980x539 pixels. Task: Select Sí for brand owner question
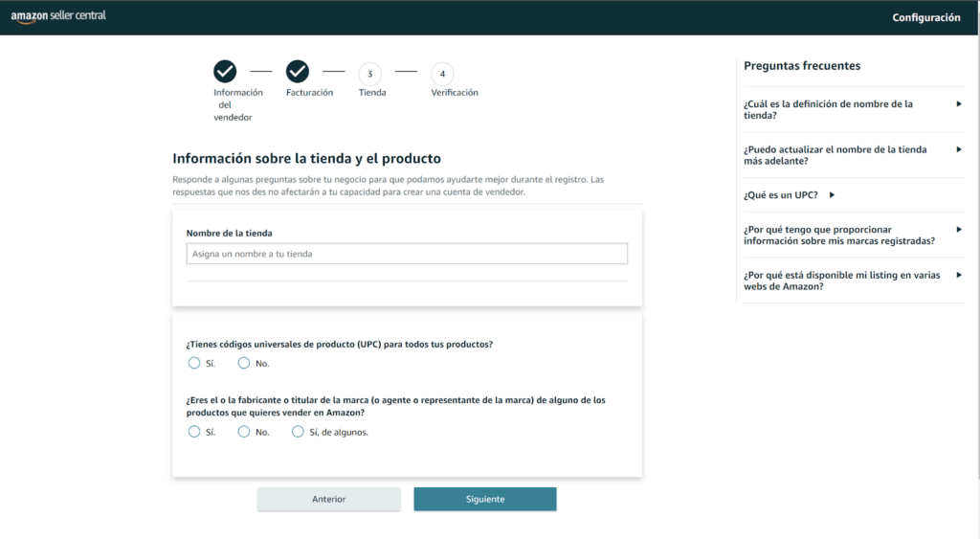pyautogui.click(x=193, y=432)
